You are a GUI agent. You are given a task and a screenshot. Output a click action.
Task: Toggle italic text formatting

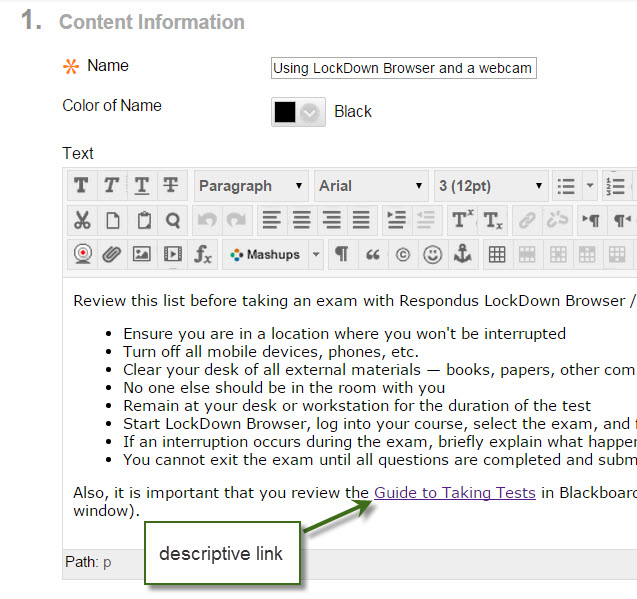click(112, 186)
